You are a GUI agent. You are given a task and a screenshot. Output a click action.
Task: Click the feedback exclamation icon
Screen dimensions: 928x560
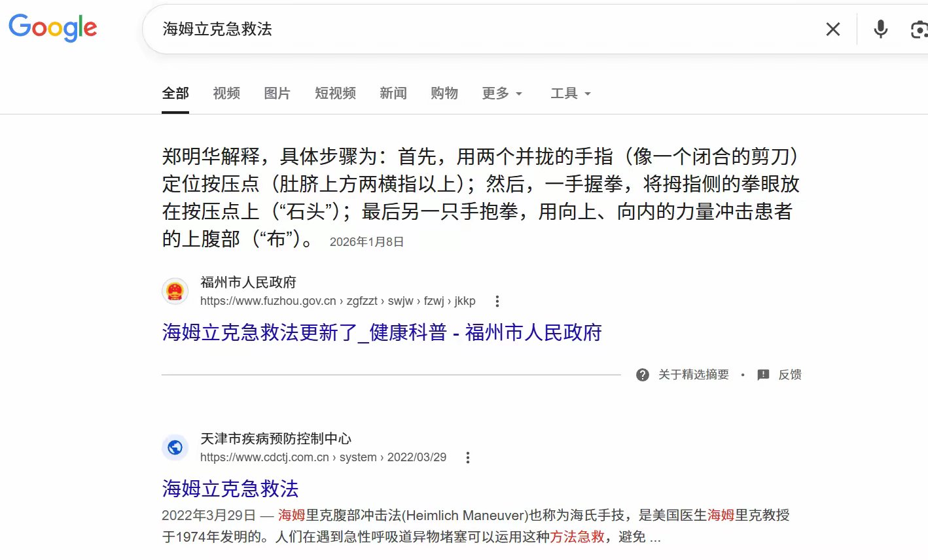pos(763,375)
